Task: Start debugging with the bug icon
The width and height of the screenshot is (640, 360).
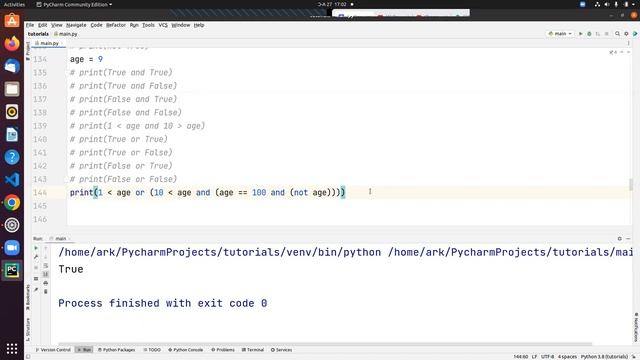Action: (589, 34)
